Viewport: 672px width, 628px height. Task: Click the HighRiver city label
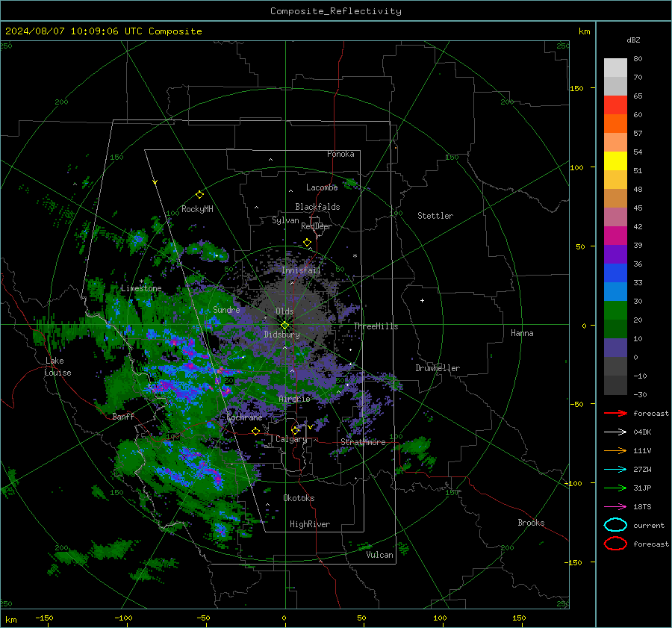(310, 524)
